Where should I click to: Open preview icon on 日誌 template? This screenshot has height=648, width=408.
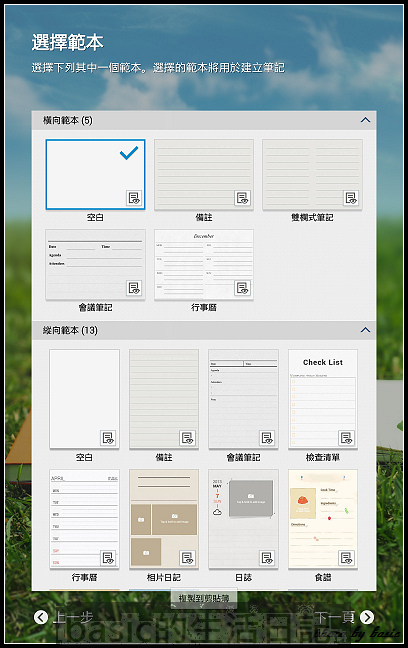click(267, 558)
